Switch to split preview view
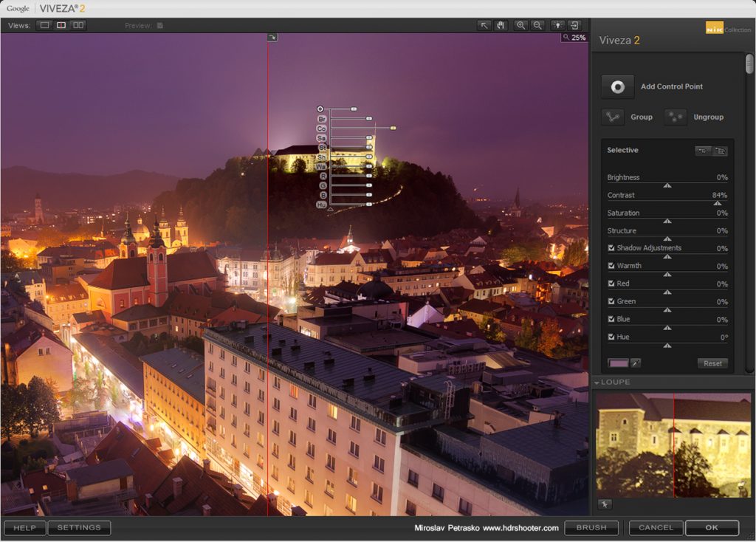 [61, 25]
